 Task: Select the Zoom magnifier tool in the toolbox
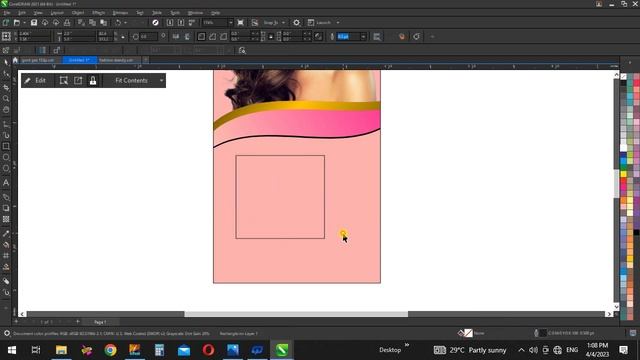(6, 98)
